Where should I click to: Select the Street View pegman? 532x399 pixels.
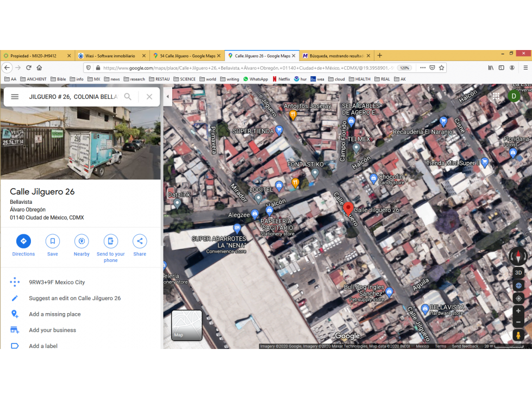(518, 335)
